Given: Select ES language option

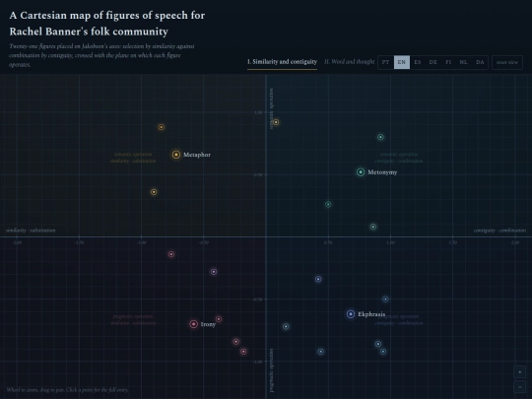Looking at the screenshot, I should click(418, 62).
